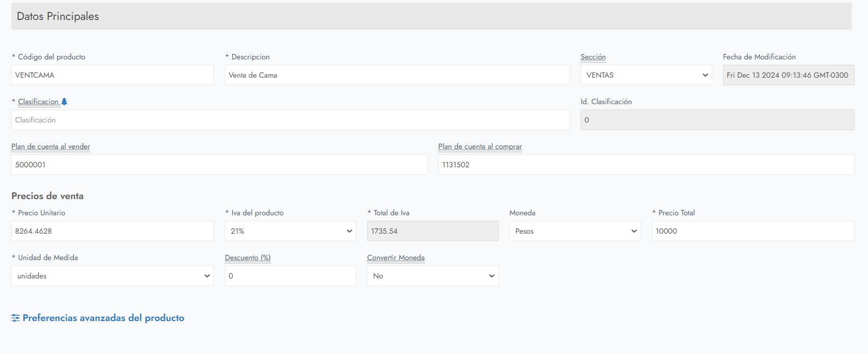868x354 pixels.
Task: Click the Fecha de Modificación field
Action: [788, 75]
